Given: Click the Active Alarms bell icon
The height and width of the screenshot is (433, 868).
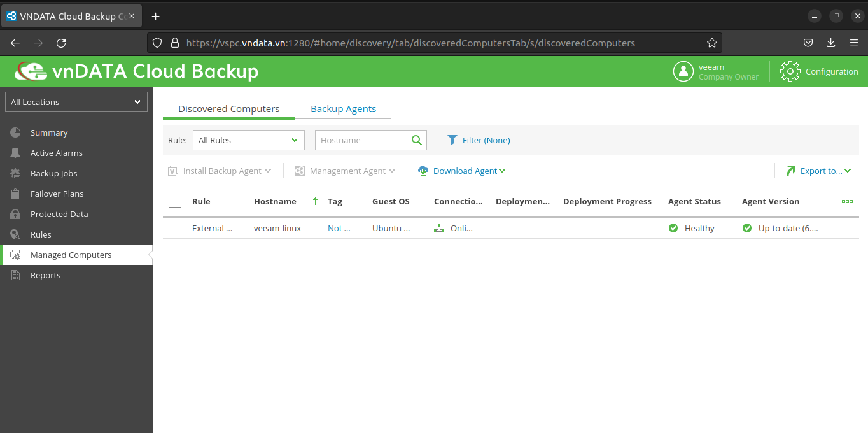Looking at the screenshot, I should 16,153.
